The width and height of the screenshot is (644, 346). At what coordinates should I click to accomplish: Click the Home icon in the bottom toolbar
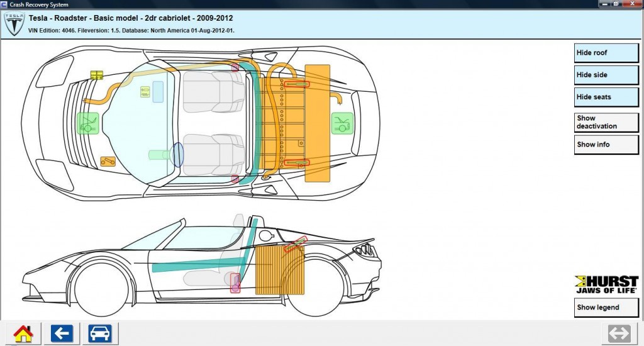[x=23, y=333]
